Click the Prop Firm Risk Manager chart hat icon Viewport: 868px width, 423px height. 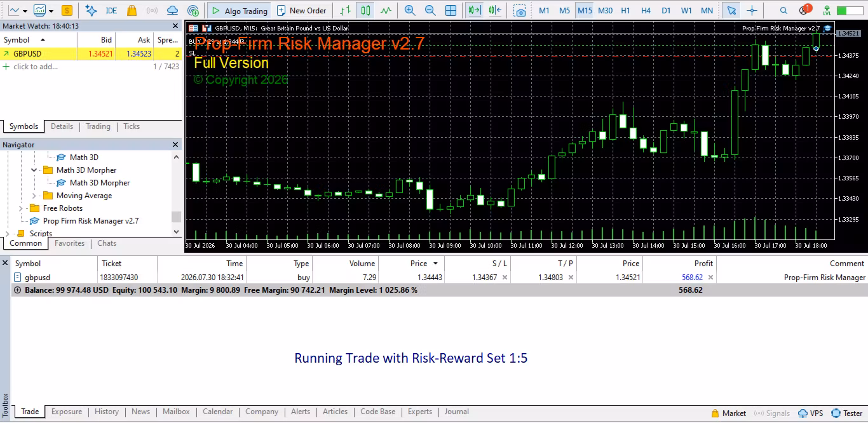[827, 28]
